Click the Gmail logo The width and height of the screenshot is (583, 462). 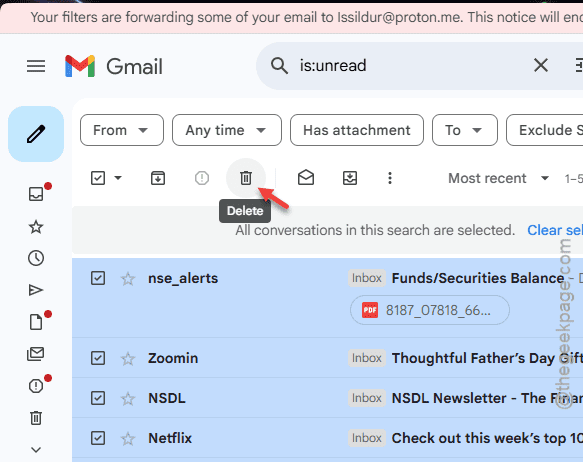click(x=114, y=67)
